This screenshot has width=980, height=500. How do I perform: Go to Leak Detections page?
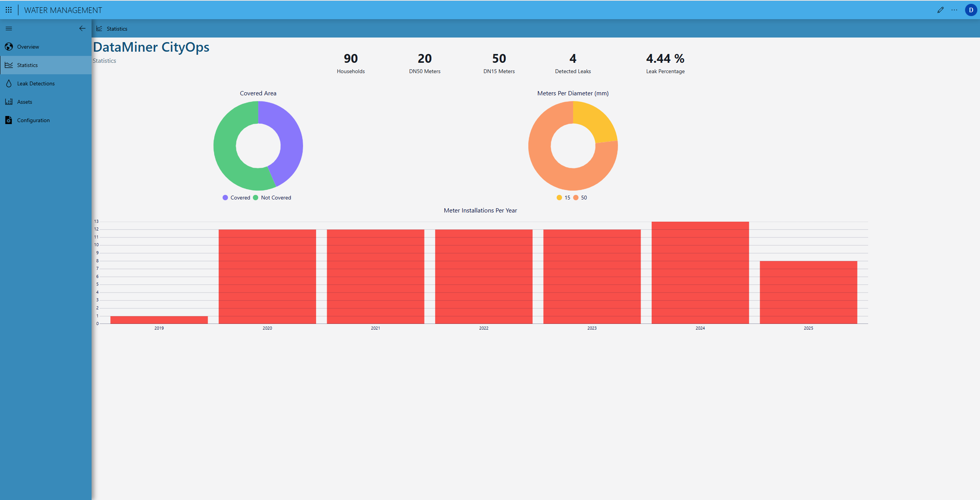[x=36, y=83]
